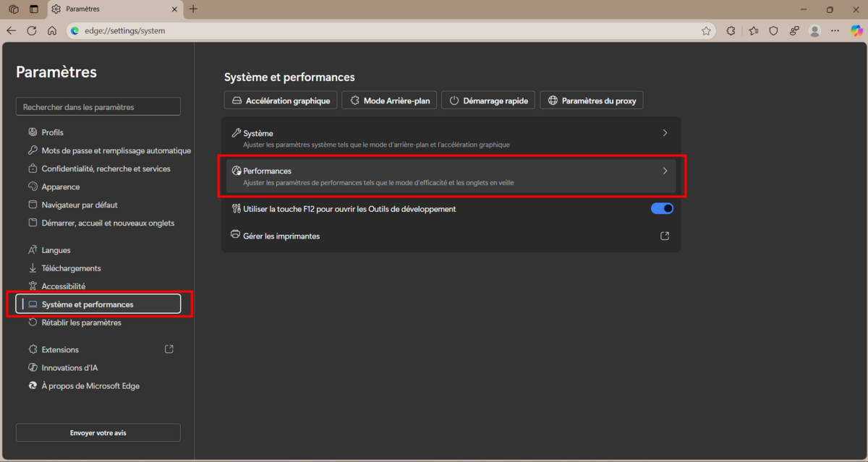
Task: Click Ajuster les paramètres de performances description
Action: coord(378,182)
